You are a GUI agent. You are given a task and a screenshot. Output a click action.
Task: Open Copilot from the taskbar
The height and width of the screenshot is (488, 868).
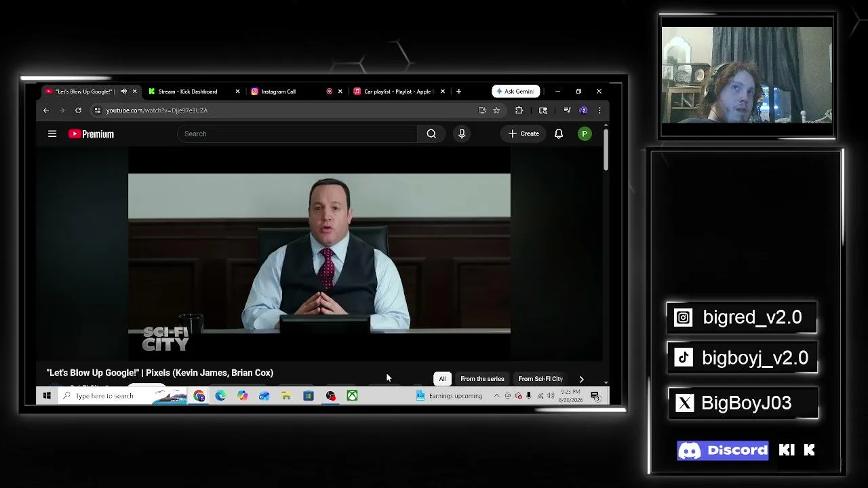coord(243,396)
